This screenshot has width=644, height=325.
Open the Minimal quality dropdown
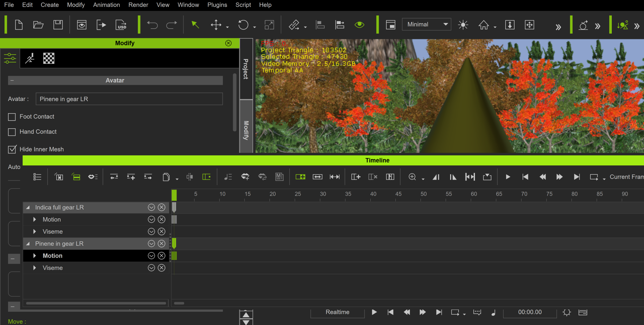pyautogui.click(x=426, y=25)
